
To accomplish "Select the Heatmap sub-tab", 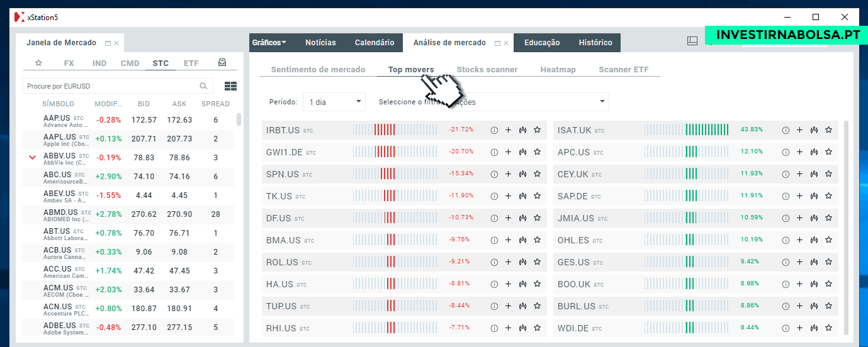I will point(558,70).
